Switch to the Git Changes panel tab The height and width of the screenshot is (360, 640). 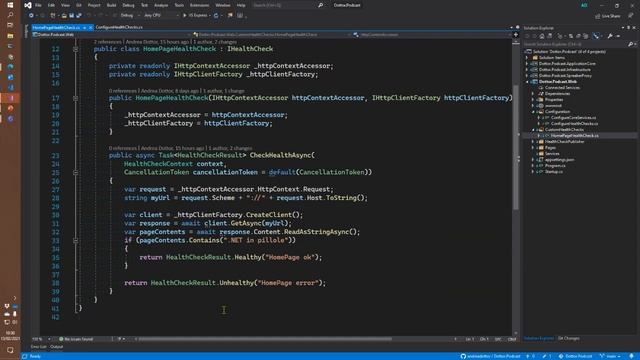tap(569, 338)
